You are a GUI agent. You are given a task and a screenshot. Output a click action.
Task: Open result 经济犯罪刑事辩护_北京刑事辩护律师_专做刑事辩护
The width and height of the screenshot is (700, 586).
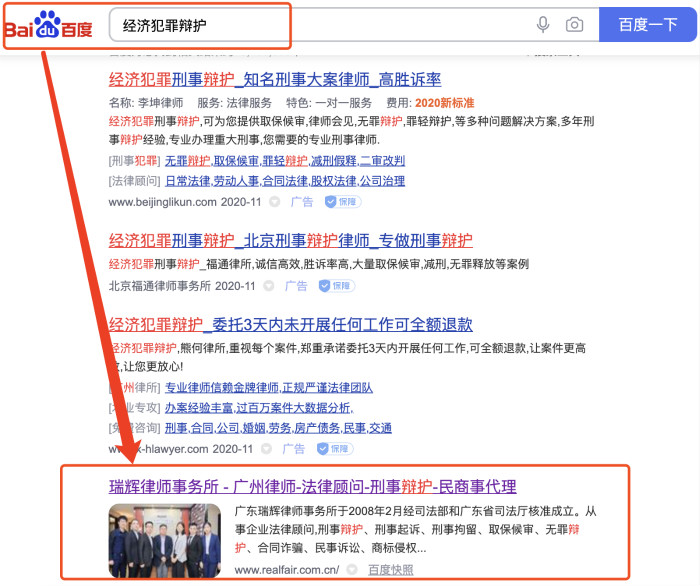(x=291, y=241)
